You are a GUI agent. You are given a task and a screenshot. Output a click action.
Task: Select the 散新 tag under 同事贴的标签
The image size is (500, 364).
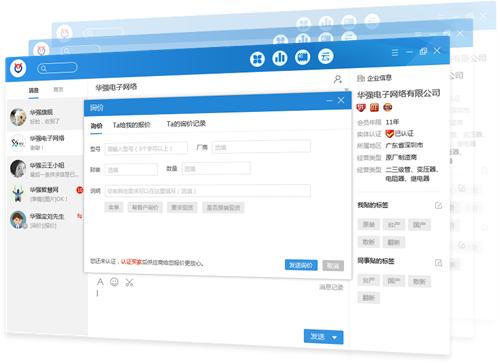tap(419, 281)
